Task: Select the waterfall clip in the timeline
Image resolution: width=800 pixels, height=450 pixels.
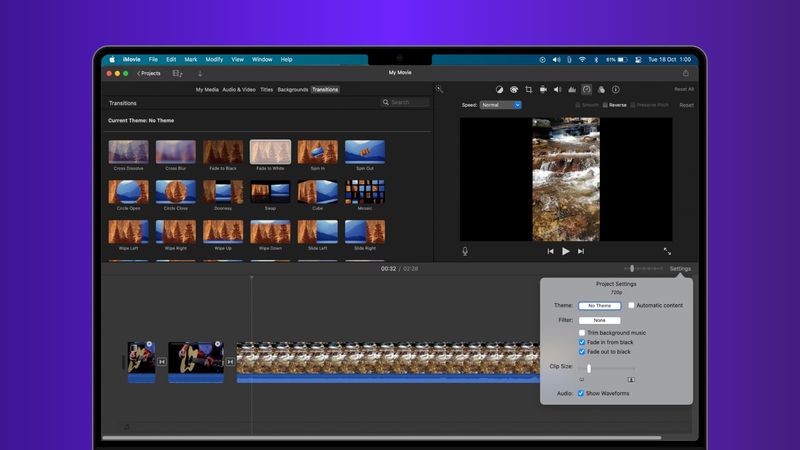Action: tap(388, 362)
